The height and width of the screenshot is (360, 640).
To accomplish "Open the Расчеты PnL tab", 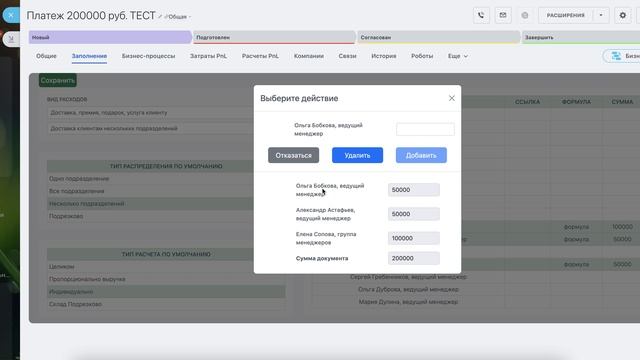I will point(260,56).
